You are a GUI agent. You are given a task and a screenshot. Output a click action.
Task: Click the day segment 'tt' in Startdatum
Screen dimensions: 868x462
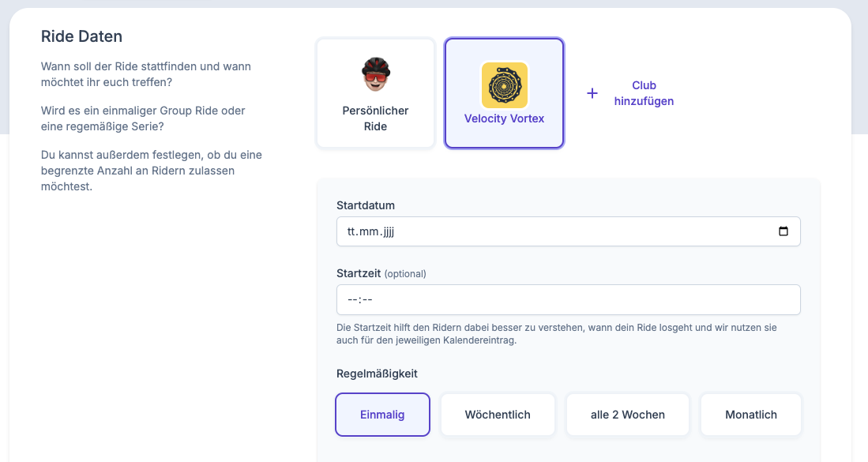pos(352,232)
